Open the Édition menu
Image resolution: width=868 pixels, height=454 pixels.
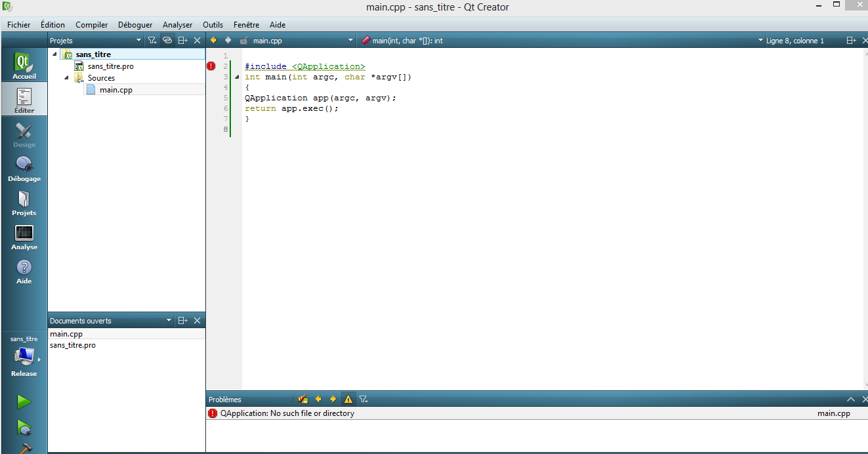click(x=52, y=25)
